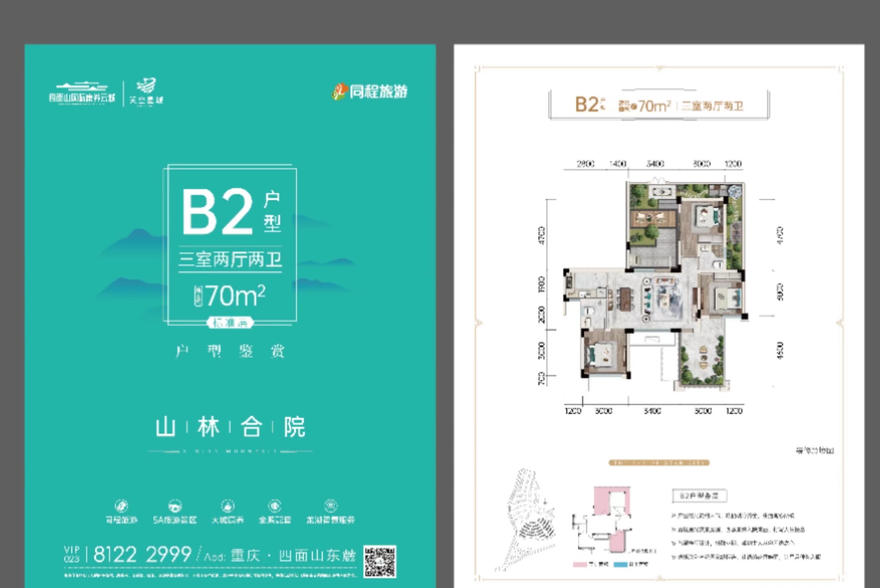Click the 同程旅游 feature circle icon
This screenshot has height=588, width=880.
click(x=122, y=506)
